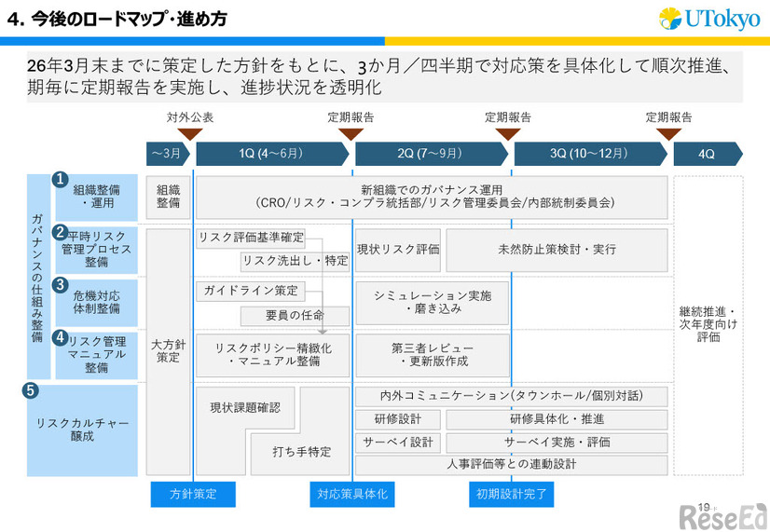Click the numbered circle 2 badge

60,232
